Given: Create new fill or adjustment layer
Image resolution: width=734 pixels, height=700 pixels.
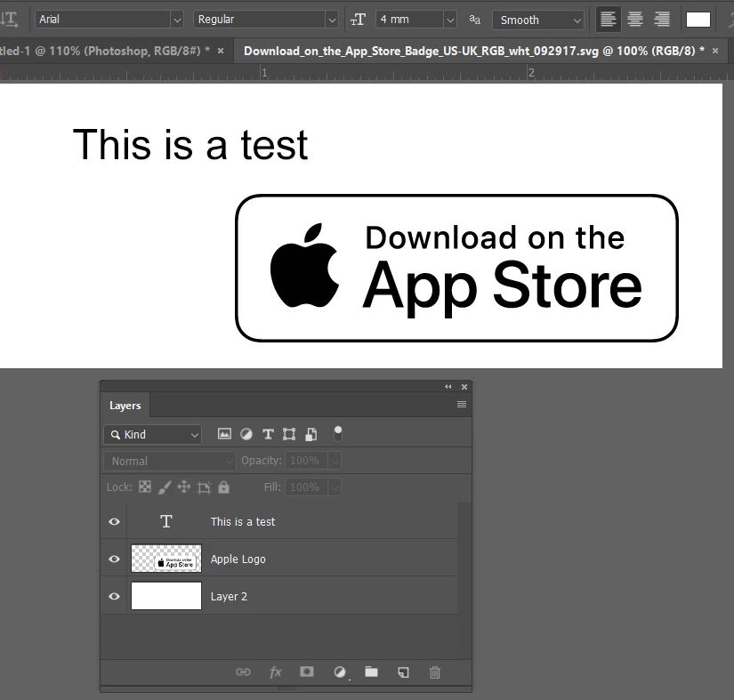Looking at the screenshot, I should click(340, 672).
